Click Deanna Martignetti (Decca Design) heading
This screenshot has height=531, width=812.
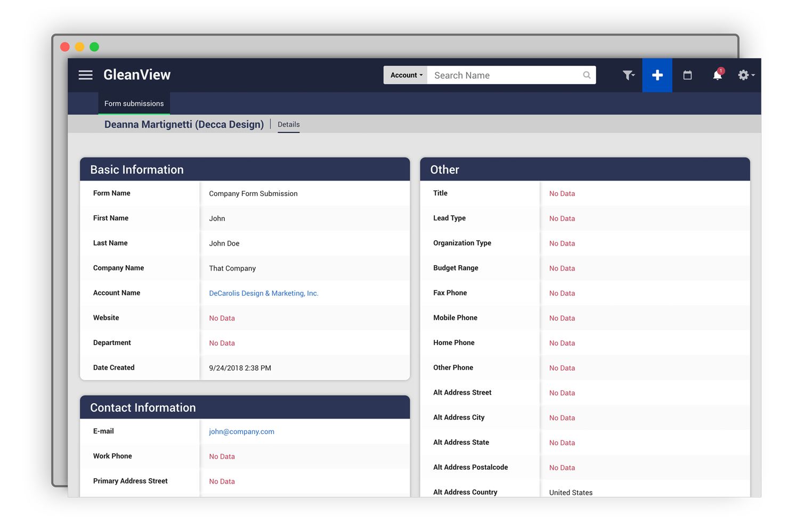pos(184,124)
